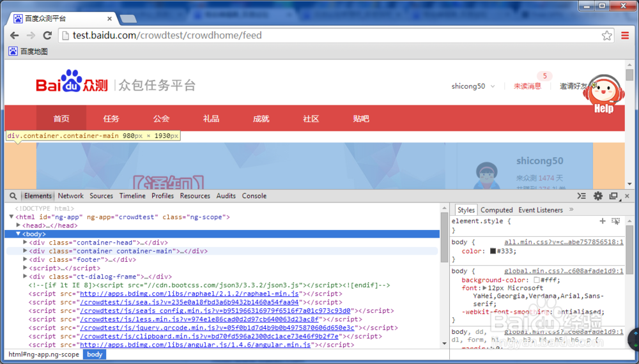The height and width of the screenshot is (364, 639).
Task: Bookmark this page with the star icon
Action: point(607,35)
